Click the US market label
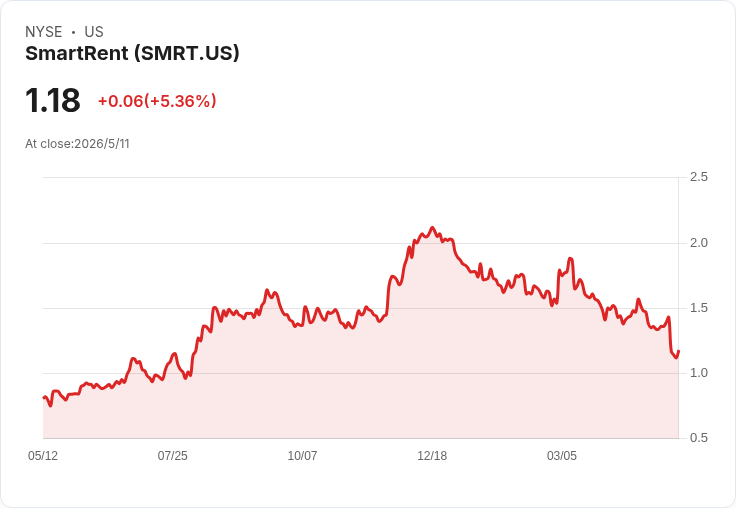The height and width of the screenshot is (508, 736). pos(94,32)
